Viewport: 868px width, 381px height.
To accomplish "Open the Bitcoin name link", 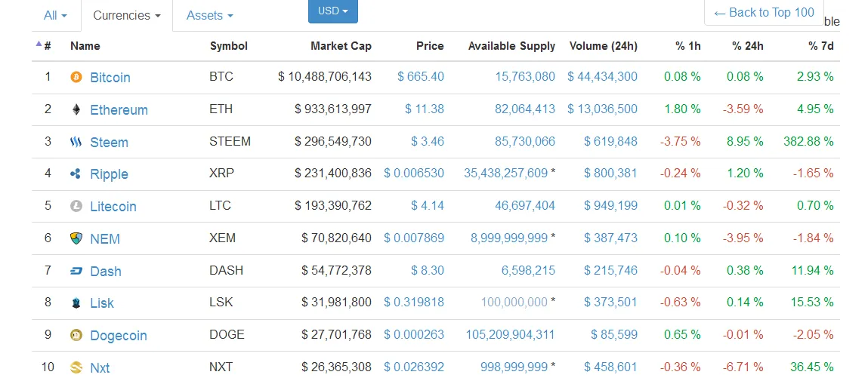I will pyautogui.click(x=110, y=78).
